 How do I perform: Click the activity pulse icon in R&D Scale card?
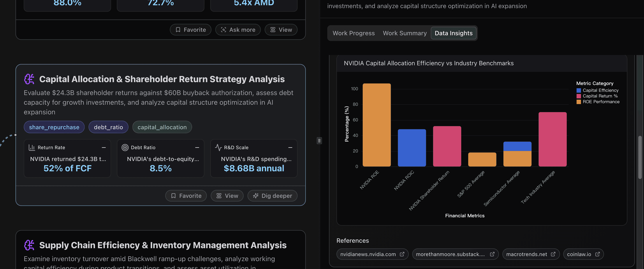(x=218, y=147)
